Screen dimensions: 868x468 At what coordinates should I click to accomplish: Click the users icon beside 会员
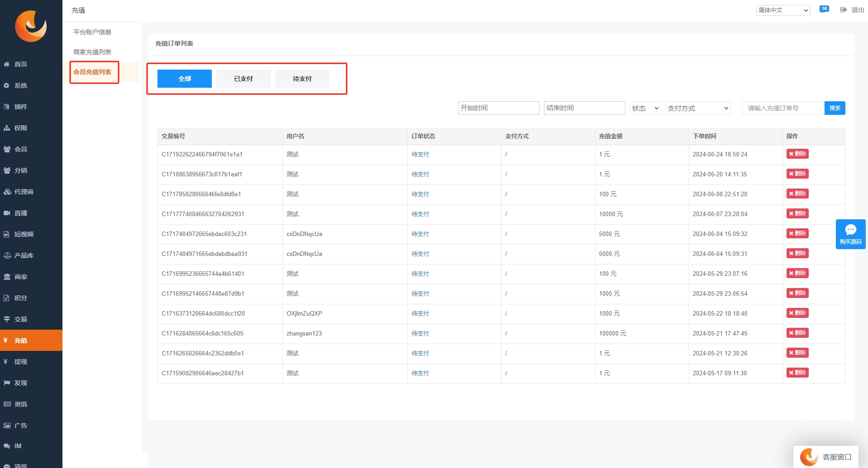coord(7,149)
